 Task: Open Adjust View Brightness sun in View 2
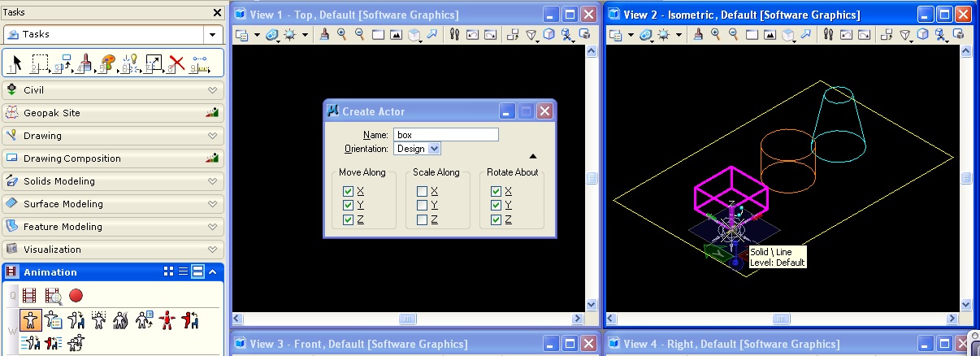click(x=664, y=35)
